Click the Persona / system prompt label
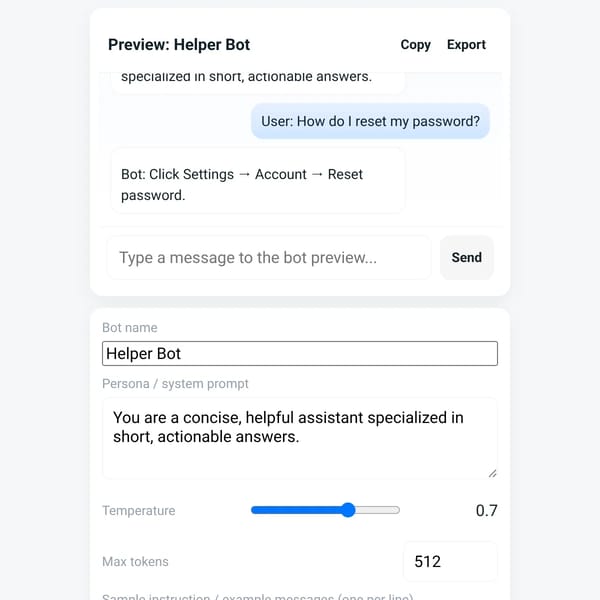The image size is (600, 600). tap(175, 384)
